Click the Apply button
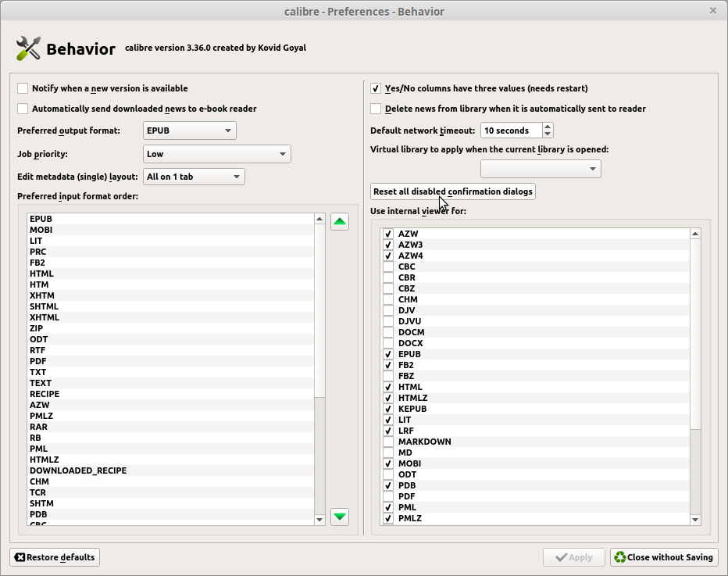Screen dimensions: 728x576 (574, 557)
